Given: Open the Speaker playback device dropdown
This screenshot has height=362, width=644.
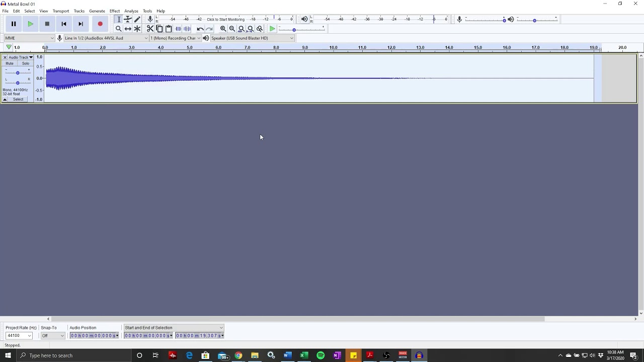Looking at the screenshot, I should [x=252, y=38].
